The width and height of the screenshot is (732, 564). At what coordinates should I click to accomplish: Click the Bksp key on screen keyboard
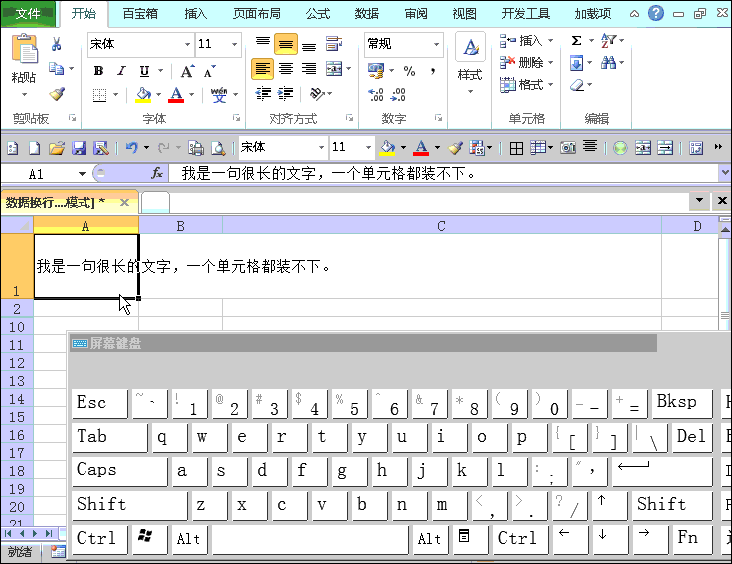click(682, 403)
